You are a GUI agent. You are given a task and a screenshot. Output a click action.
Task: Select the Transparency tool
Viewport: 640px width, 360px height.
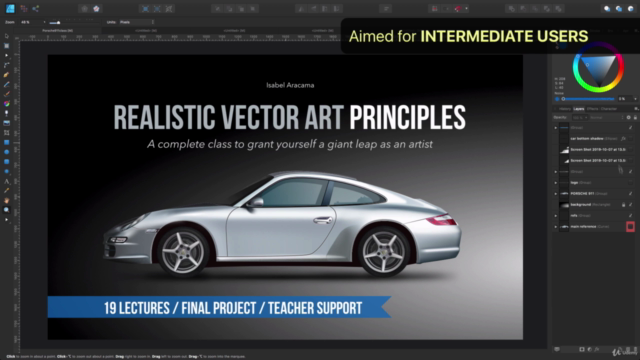pos(7,113)
